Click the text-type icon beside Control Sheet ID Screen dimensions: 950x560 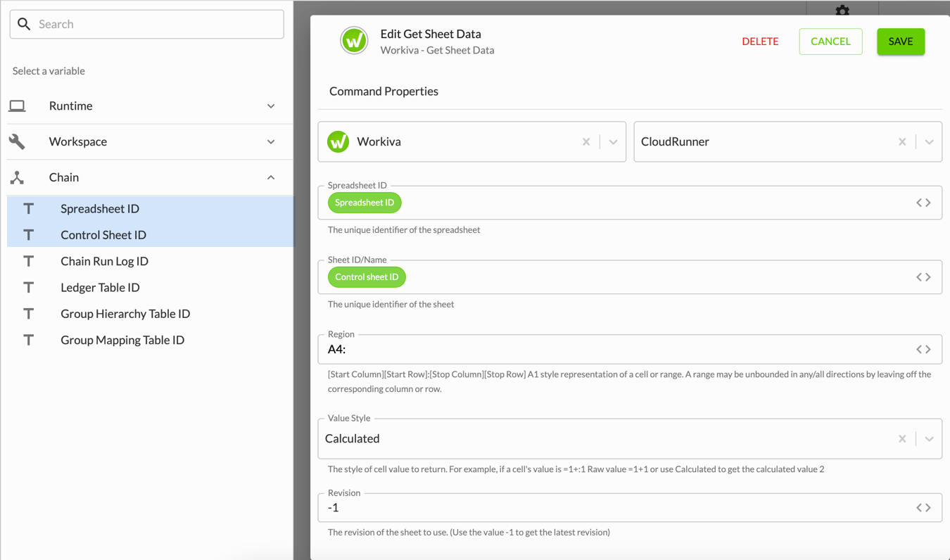tap(28, 235)
